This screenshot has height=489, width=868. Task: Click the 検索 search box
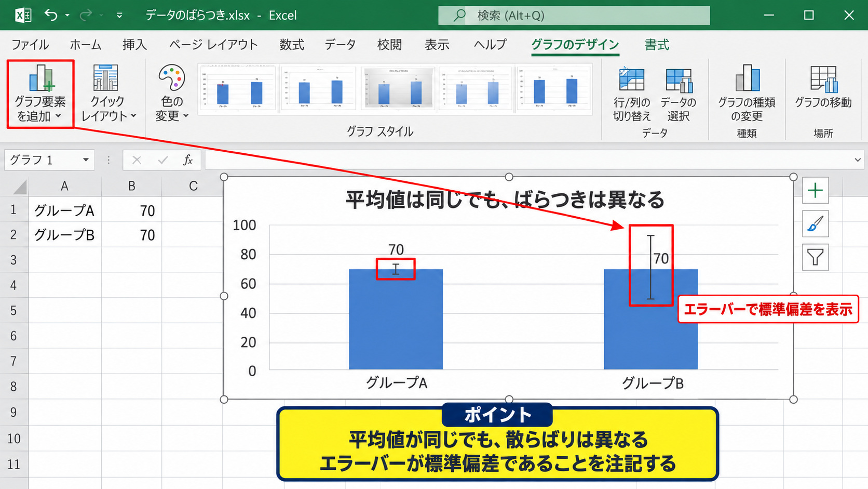coord(574,15)
